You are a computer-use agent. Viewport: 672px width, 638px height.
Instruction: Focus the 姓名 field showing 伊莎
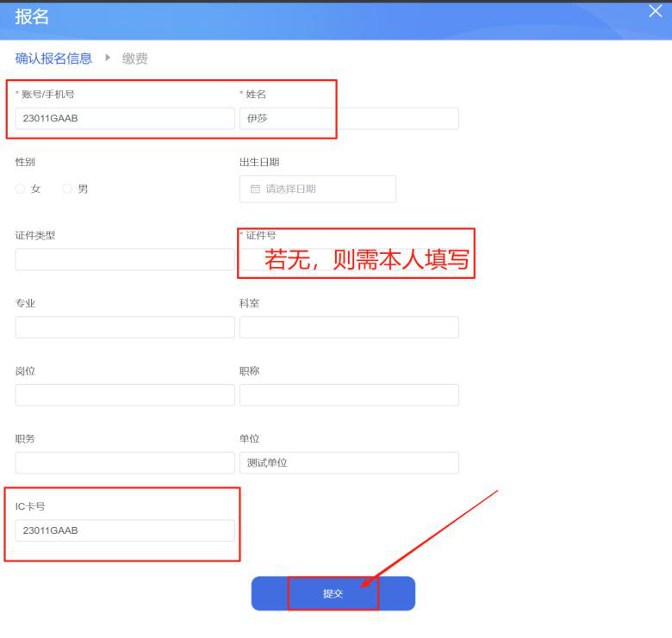point(348,119)
